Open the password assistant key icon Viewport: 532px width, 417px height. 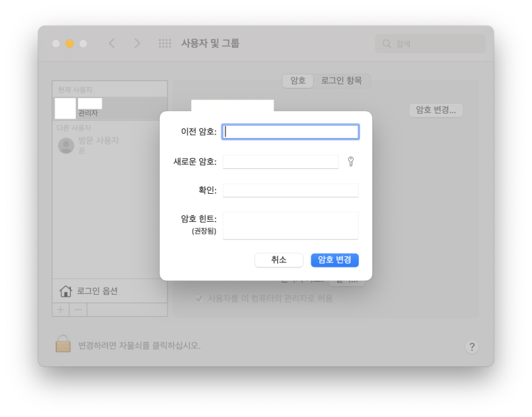point(351,162)
